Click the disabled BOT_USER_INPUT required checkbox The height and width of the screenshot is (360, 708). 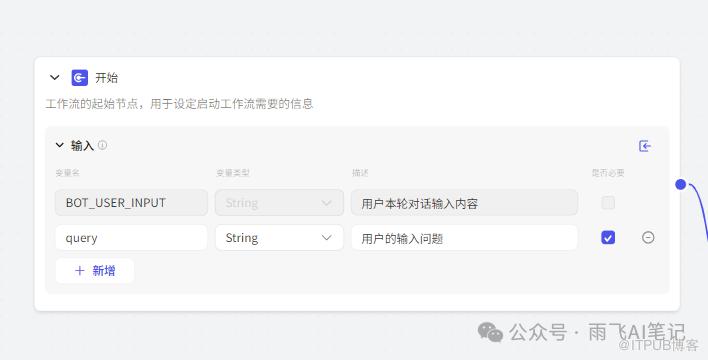coord(608,203)
